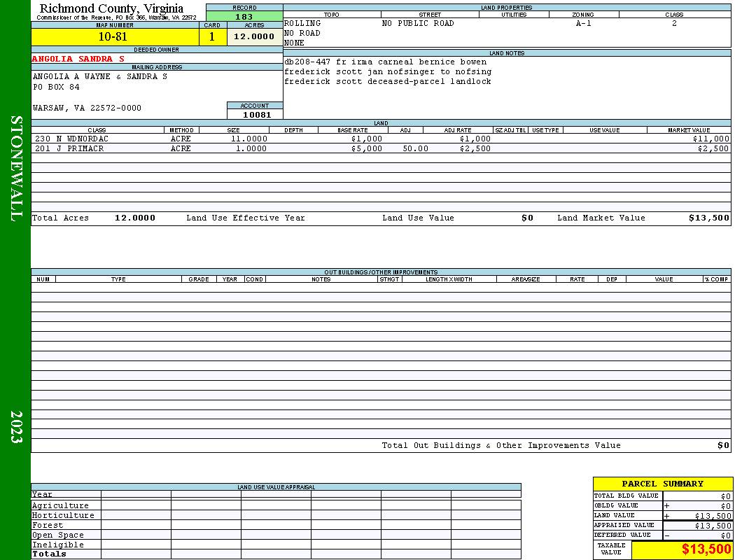Click Agriculture row in land use appraisal

coord(276,505)
